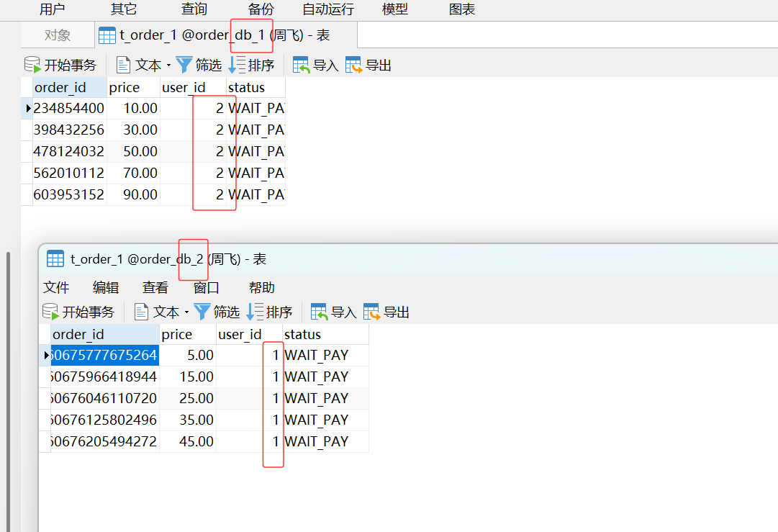This screenshot has width=778, height=532.
Task: Click 开始事务 in the order_db_2 window
Action: pyautogui.click(x=78, y=312)
